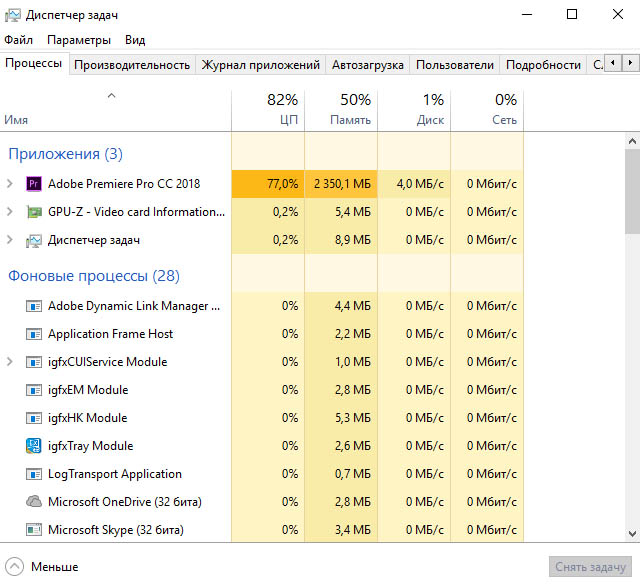Sort by the Имя column header
Viewport: 640px width, 588px height.
tap(116, 111)
